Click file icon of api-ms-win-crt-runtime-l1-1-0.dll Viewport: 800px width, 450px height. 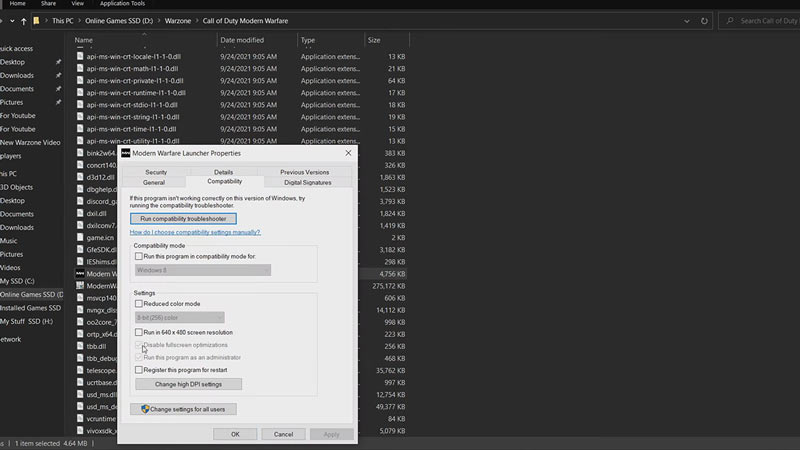point(80,92)
